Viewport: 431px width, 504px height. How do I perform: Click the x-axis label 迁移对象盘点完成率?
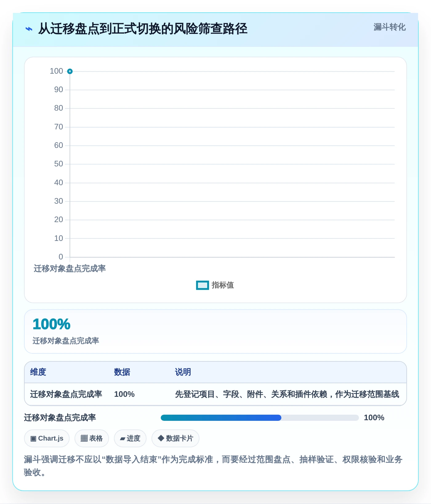(70, 269)
